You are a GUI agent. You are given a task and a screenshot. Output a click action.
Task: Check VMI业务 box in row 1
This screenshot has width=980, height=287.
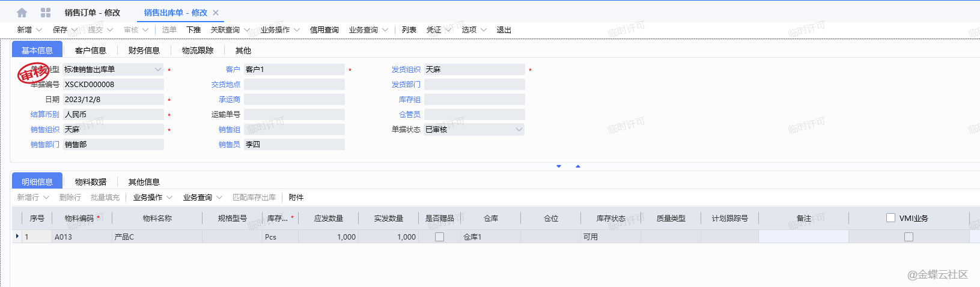[x=908, y=237]
